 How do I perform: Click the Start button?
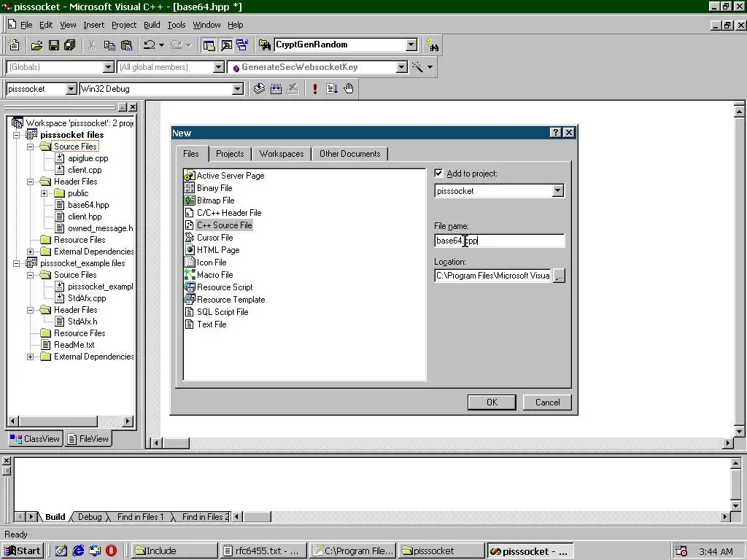pyautogui.click(x=23, y=551)
